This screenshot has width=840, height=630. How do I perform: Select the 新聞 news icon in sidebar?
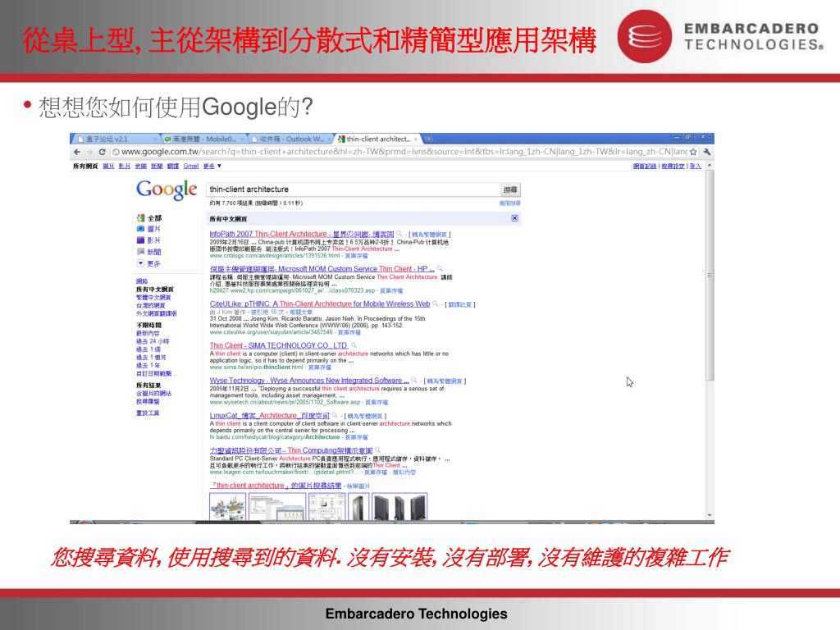click(141, 252)
